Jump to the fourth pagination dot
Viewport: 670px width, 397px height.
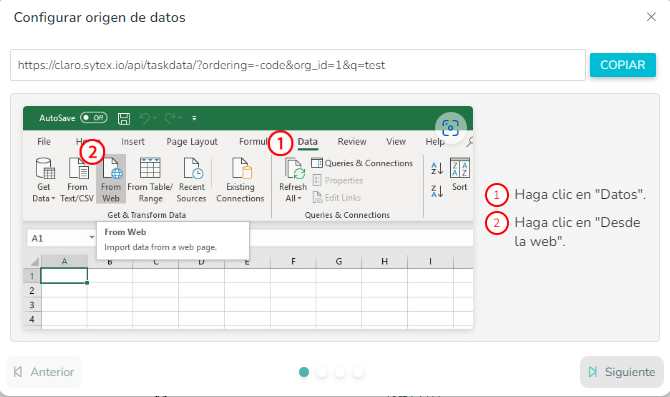coord(358,372)
